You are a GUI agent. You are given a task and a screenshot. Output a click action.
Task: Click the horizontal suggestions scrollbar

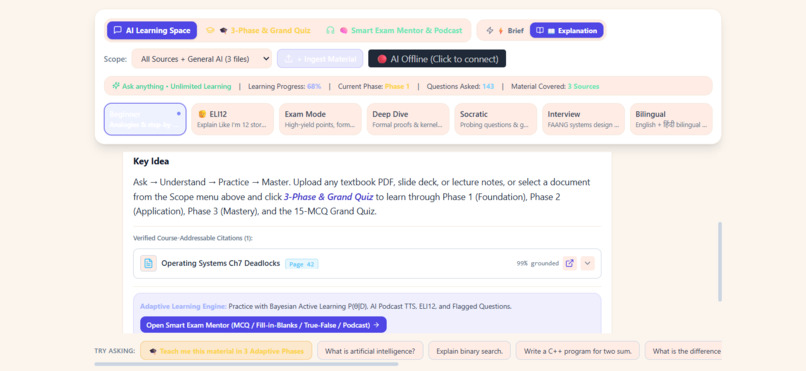pos(246,364)
